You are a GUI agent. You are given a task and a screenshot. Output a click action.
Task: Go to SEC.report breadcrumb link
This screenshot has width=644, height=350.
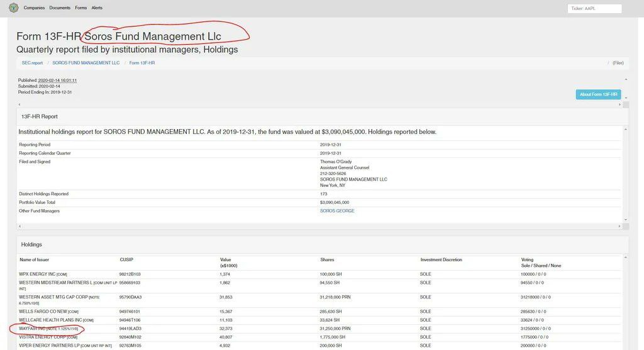coord(32,63)
